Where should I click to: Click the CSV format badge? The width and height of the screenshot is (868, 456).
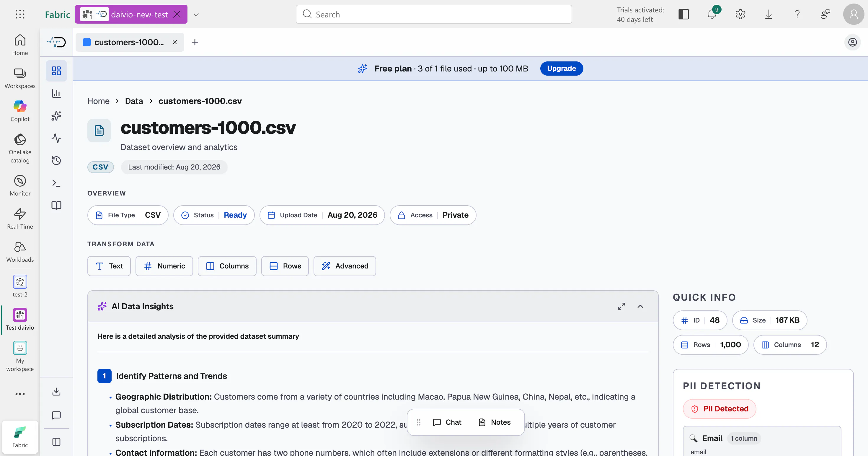point(100,167)
